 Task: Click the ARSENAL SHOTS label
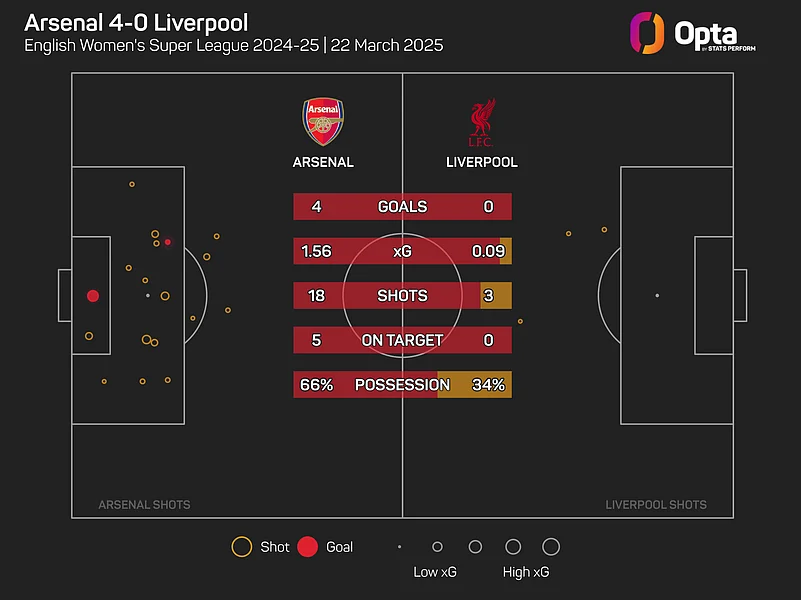(x=144, y=505)
